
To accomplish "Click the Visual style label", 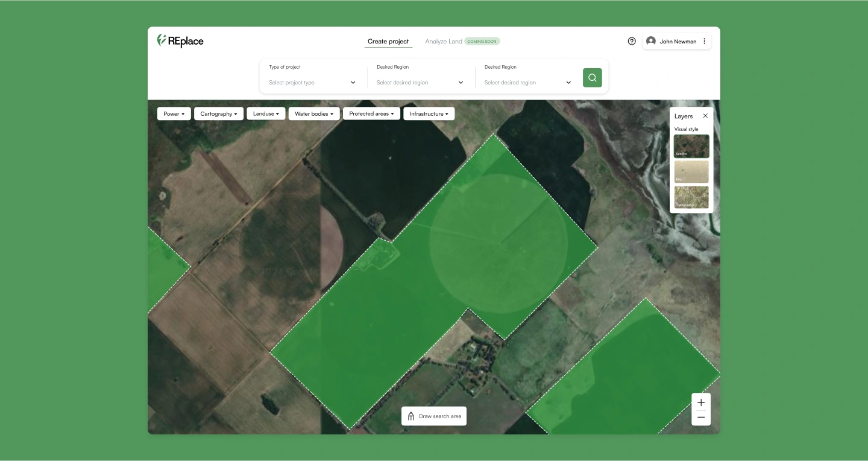I will [x=686, y=129].
